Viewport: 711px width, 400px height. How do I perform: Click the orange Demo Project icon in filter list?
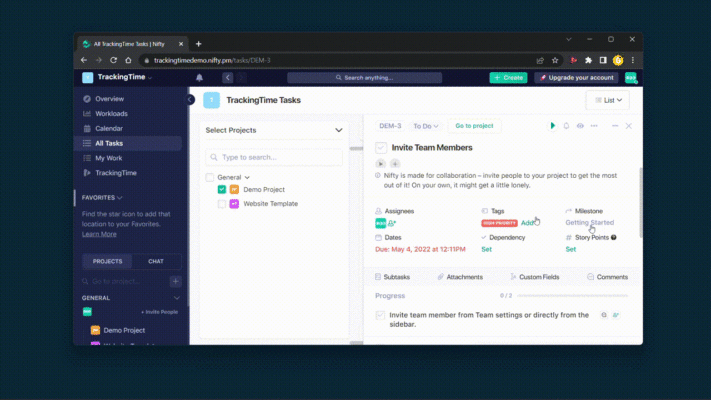[234, 190]
